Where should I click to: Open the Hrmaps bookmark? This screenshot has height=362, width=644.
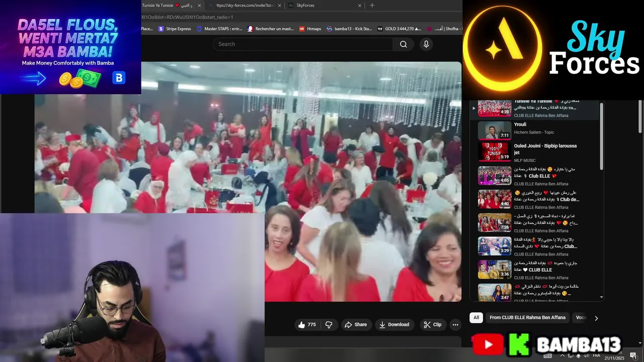coord(310,29)
